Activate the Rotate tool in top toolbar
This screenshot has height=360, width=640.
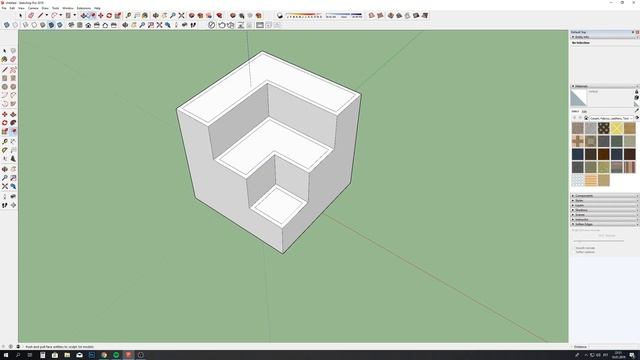coord(109,16)
